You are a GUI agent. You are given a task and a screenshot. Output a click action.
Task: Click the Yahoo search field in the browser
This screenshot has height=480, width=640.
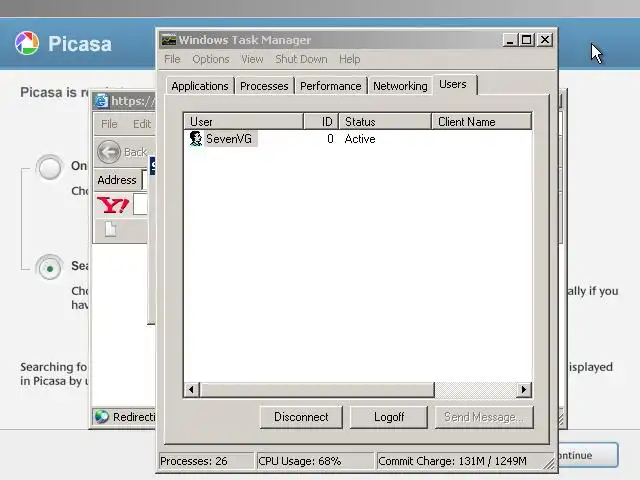click(x=140, y=204)
